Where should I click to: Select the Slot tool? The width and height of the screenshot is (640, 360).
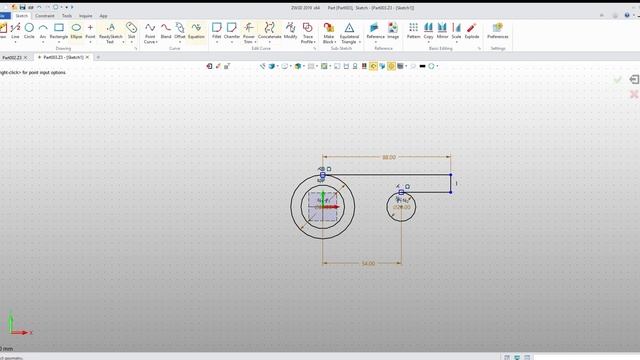click(x=131, y=31)
